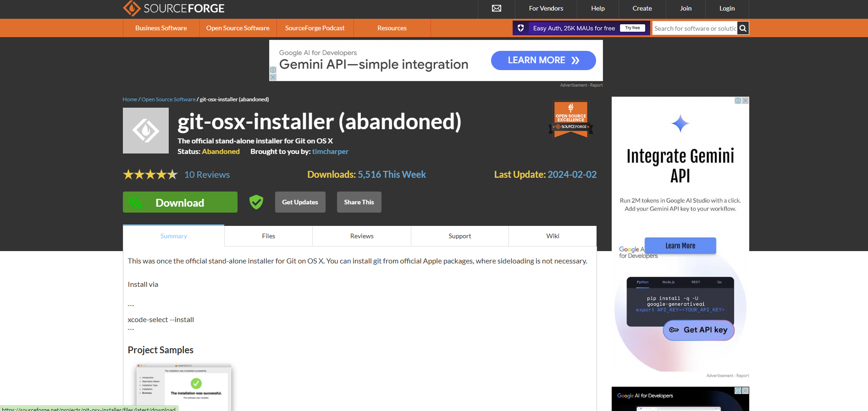Open Business Software nav menu

click(161, 28)
